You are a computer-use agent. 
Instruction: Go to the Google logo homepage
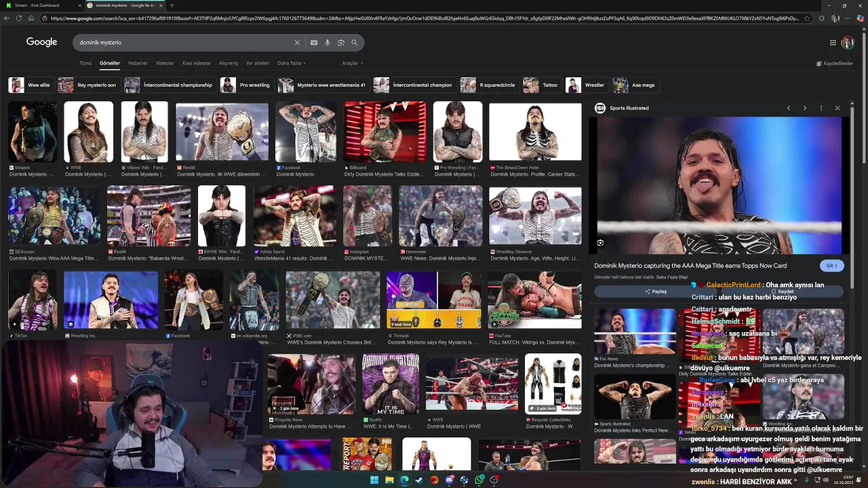pyautogui.click(x=41, y=42)
